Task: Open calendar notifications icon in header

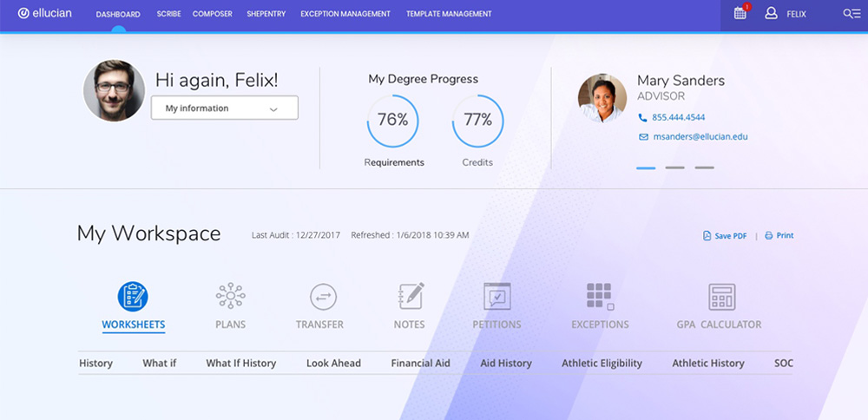Action: coord(740,14)
